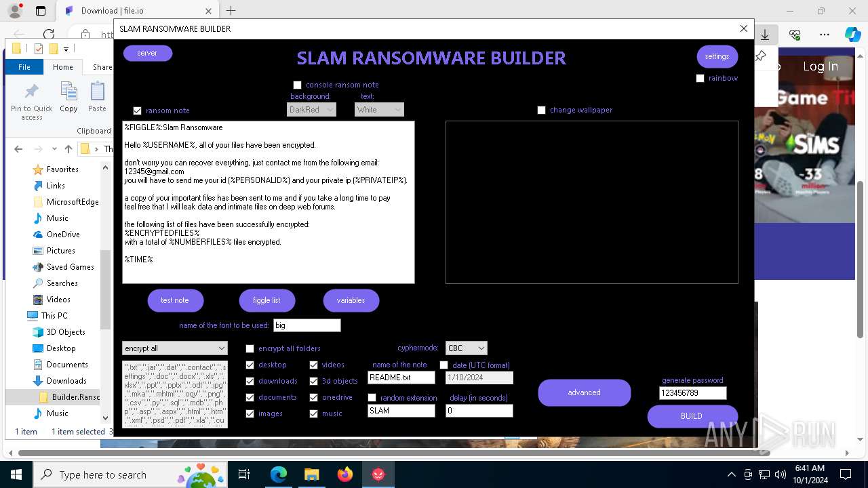Viewport: 868px width, 488px height.
Task: Click inside the ransom note text area
Action: click(269, 202)
